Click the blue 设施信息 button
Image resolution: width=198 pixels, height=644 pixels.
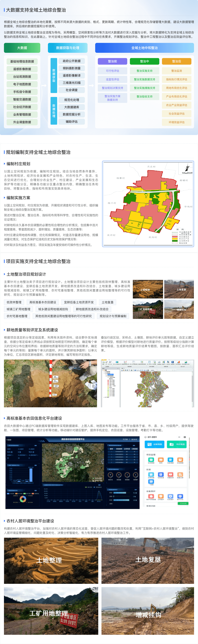[x=154, y=444]
